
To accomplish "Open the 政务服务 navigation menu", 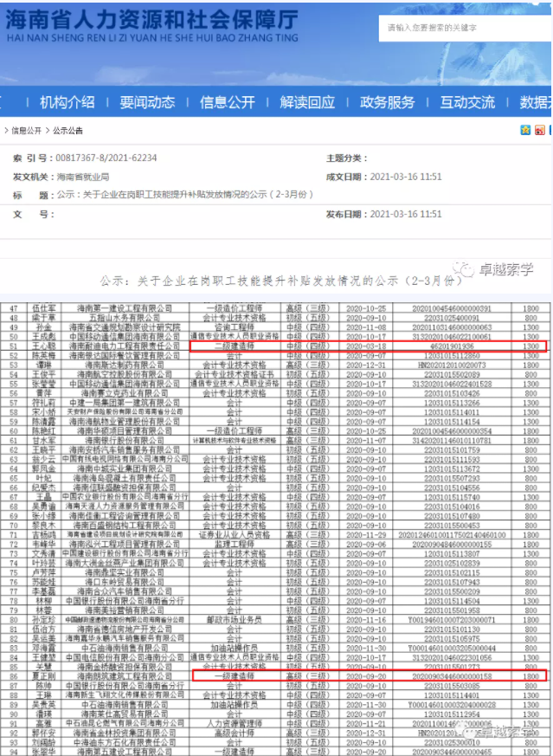I will click(387, 102).
